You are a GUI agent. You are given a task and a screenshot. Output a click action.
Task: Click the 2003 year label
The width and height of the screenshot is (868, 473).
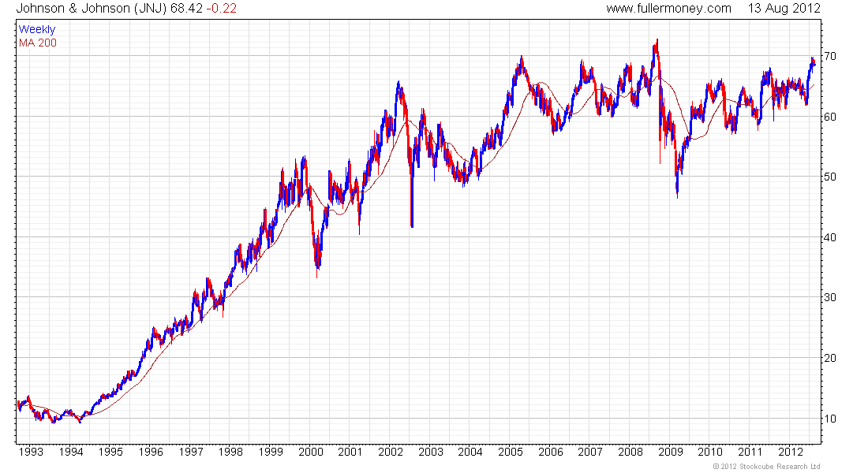(430, 452)
